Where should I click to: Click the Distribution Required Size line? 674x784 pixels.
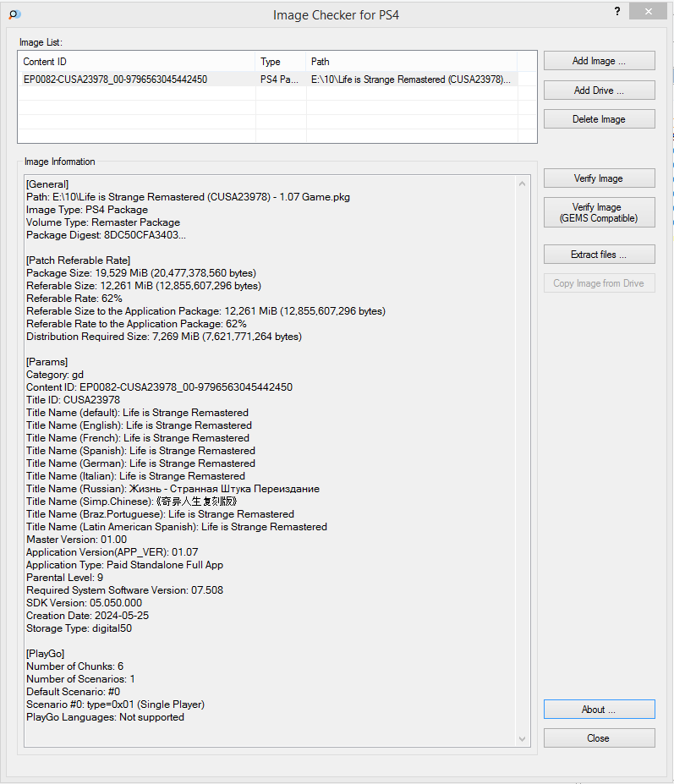pyautogui.click(x=164, y=337)
